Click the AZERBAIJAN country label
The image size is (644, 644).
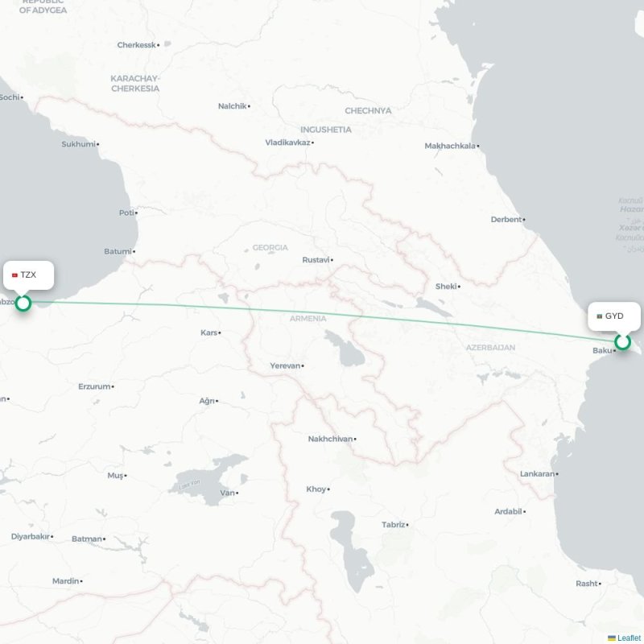pos(490,348)
